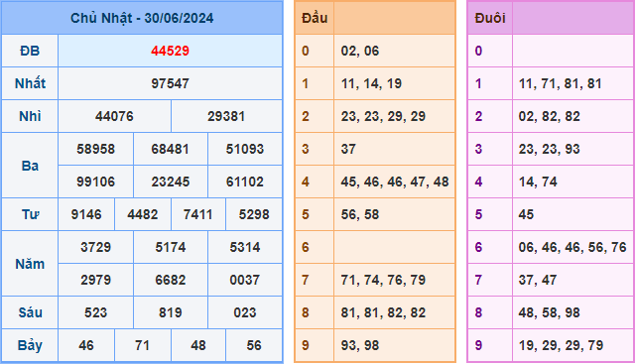Click the Đầu column header

click(315, 18)
